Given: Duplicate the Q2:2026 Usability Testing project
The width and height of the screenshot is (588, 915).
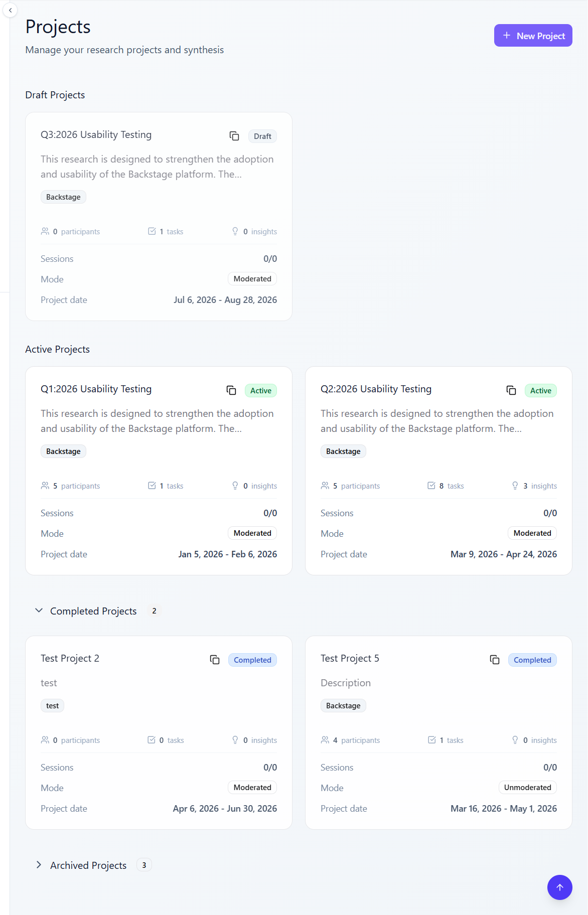Looking at the screenshot, I should pos(511,390).
